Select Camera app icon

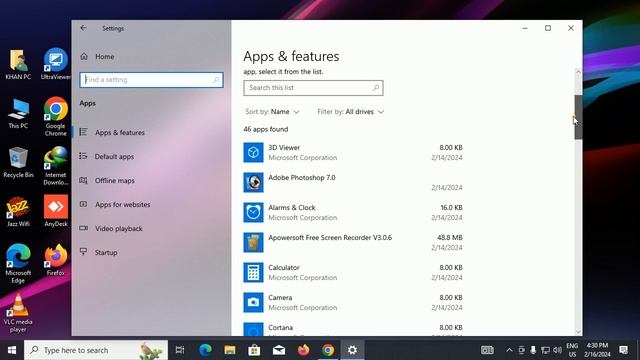click(253, 302)
